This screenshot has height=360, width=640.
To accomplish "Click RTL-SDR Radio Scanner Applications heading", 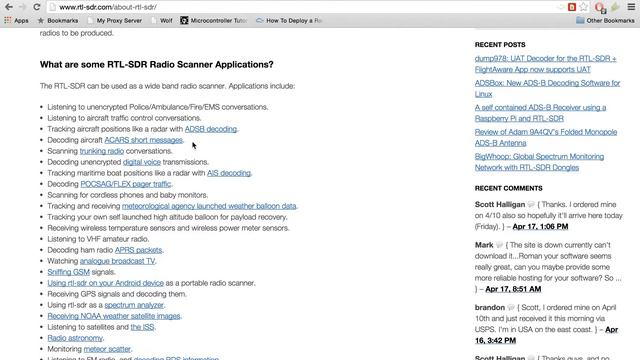I will click(157, 64).
